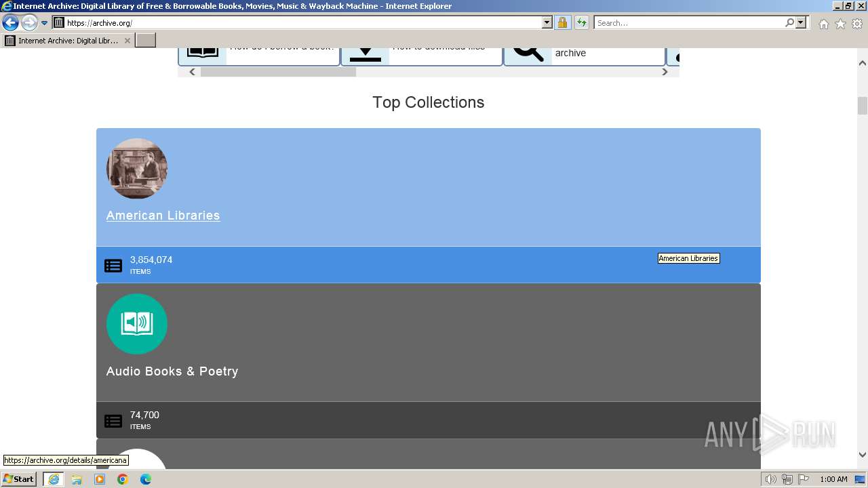Click into the browser Search box
Viewport: 868px width, 488px height.
pyautogui.click(x=690, y=22)
